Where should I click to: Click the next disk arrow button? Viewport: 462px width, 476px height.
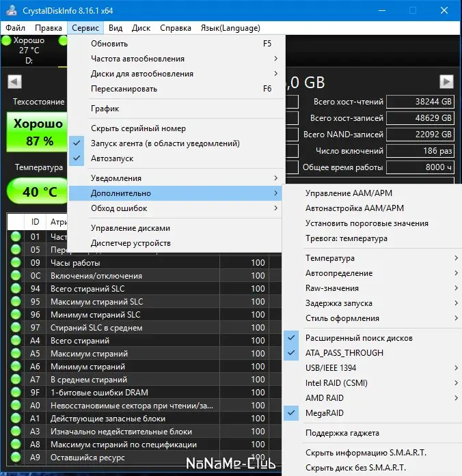click(x=446, y=82)
